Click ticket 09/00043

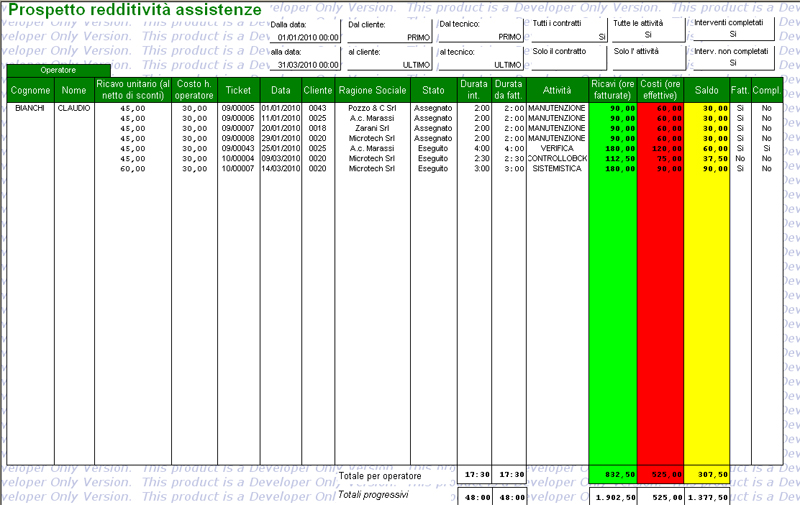[238, 148]
